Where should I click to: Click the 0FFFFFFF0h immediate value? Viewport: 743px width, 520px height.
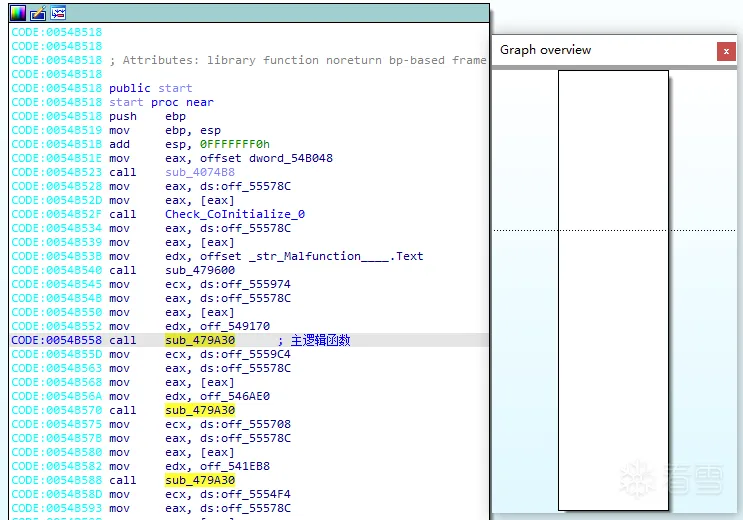click(x=235, y=144)
